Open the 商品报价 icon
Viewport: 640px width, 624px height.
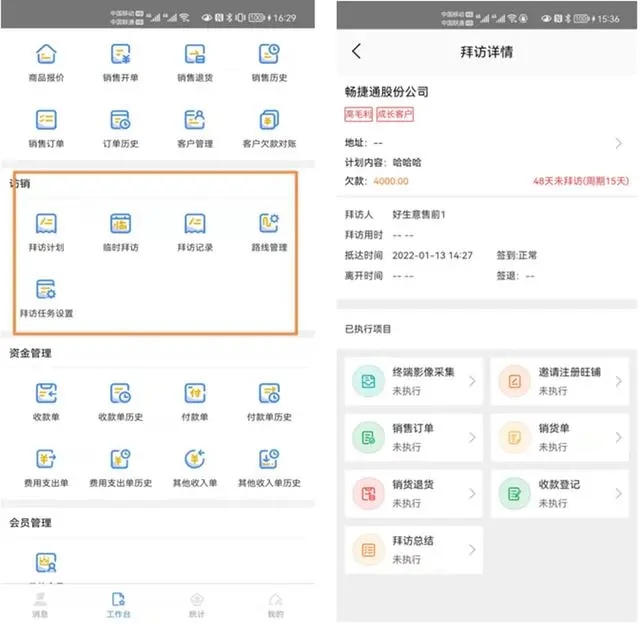tap(46, 54)
